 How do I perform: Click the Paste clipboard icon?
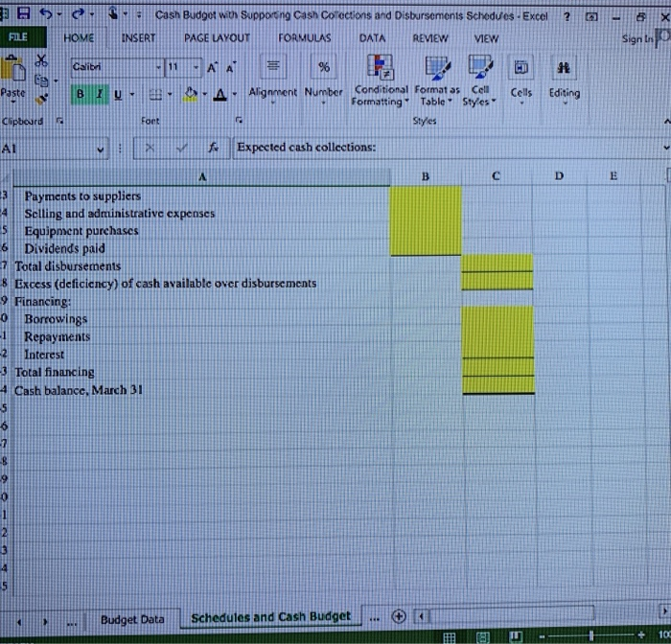(x=12, y=68)
